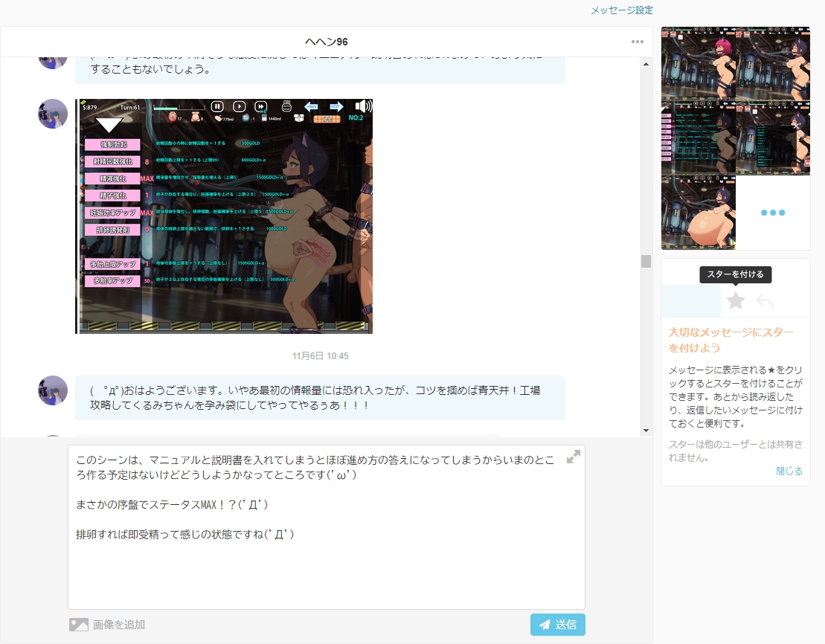
Task: Click the reply arrow icon beside the star
Action: pos(765,301)
